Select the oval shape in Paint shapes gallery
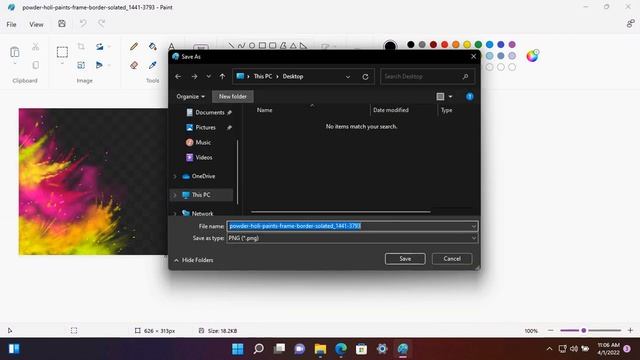The image size is (640, 360). click(252, 46)
